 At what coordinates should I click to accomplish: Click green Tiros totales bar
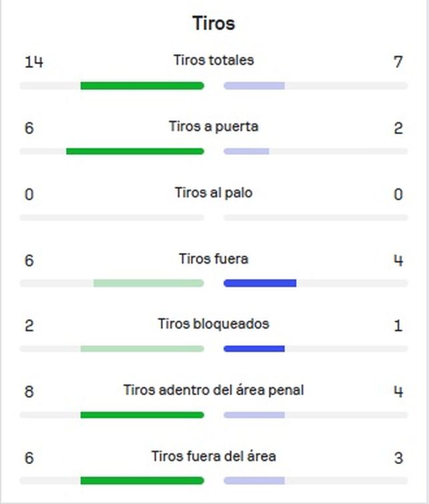click(x=142, y=86)
